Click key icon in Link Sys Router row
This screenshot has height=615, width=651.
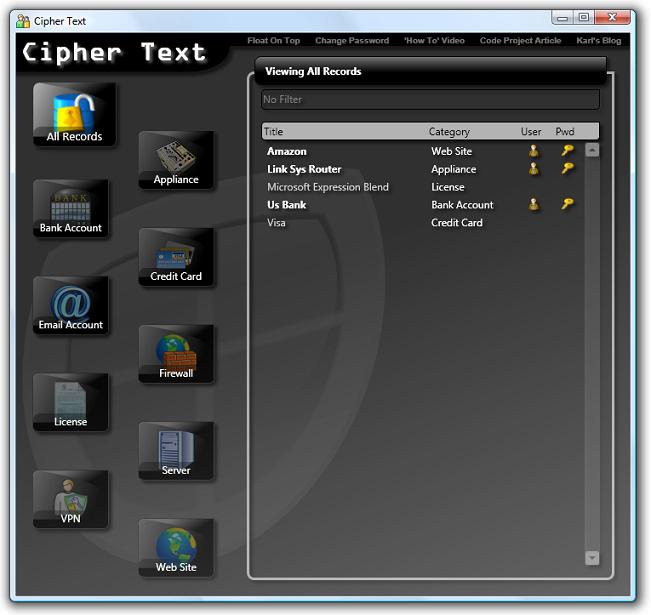[567, 168]
